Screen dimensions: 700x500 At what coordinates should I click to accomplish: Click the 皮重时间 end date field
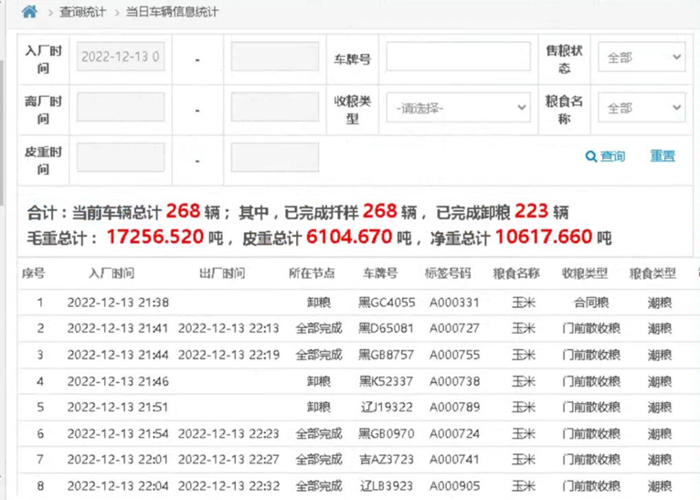point(275,157)
